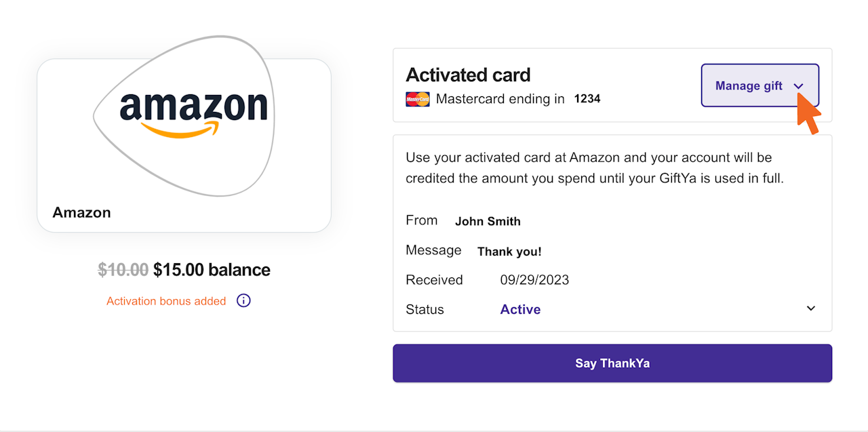The height and width of the screenshot is (432, 868).
Task: Click the Mastercard logo icon
Action: coord(418,99)
